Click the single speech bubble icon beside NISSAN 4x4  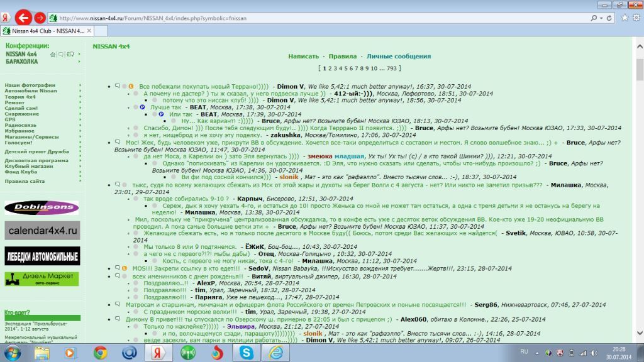[x=61, y=54]
